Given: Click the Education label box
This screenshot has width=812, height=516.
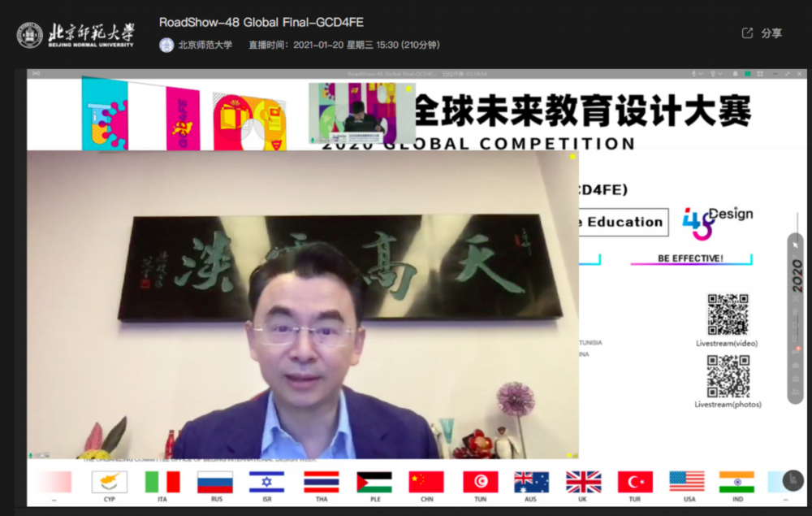Looking at the screenshot, I should coord(623,222).
